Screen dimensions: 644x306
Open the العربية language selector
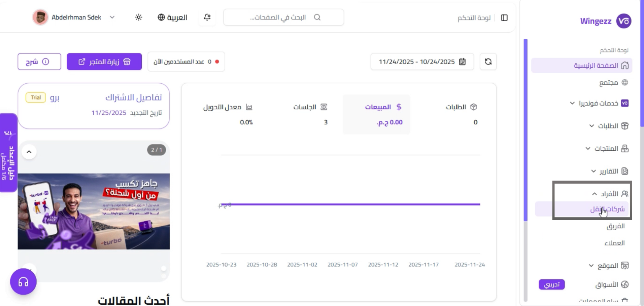pos(172,17)
